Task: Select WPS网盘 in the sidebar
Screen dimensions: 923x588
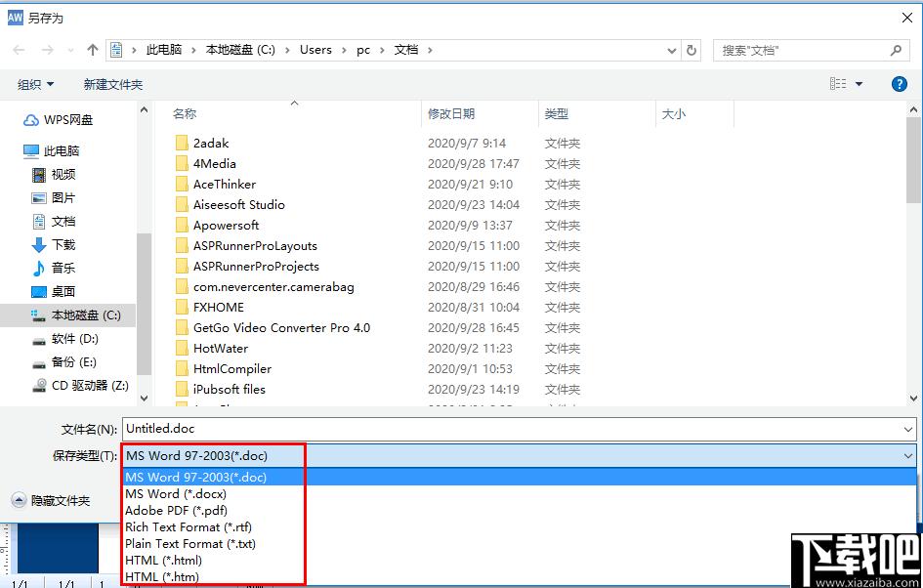Action: point(59,120)
